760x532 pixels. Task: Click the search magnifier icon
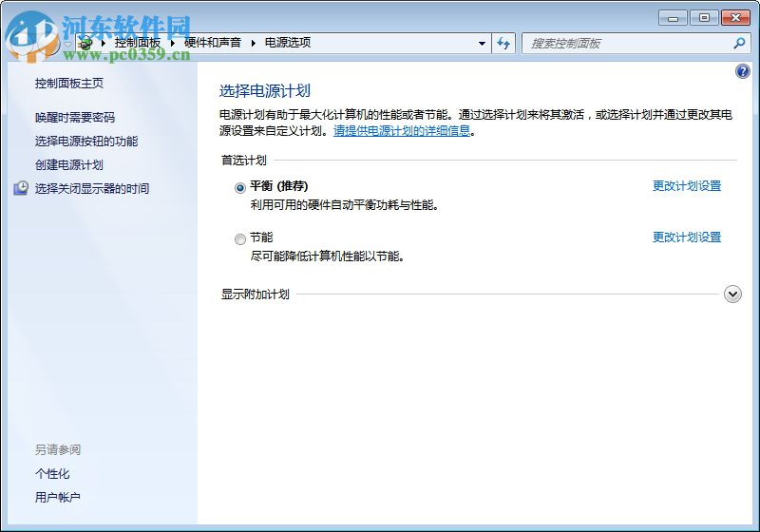[739, 43]
